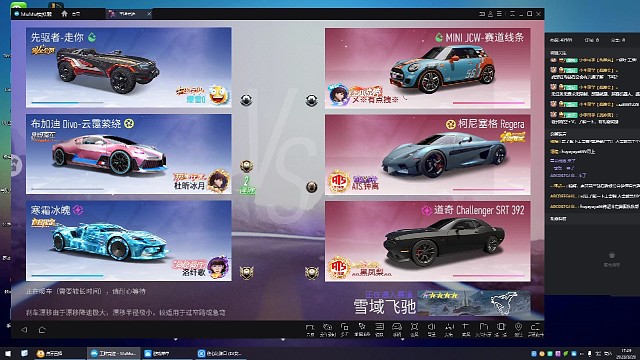Click the 雪域飞驰 track name text

(x=384, y=307)
